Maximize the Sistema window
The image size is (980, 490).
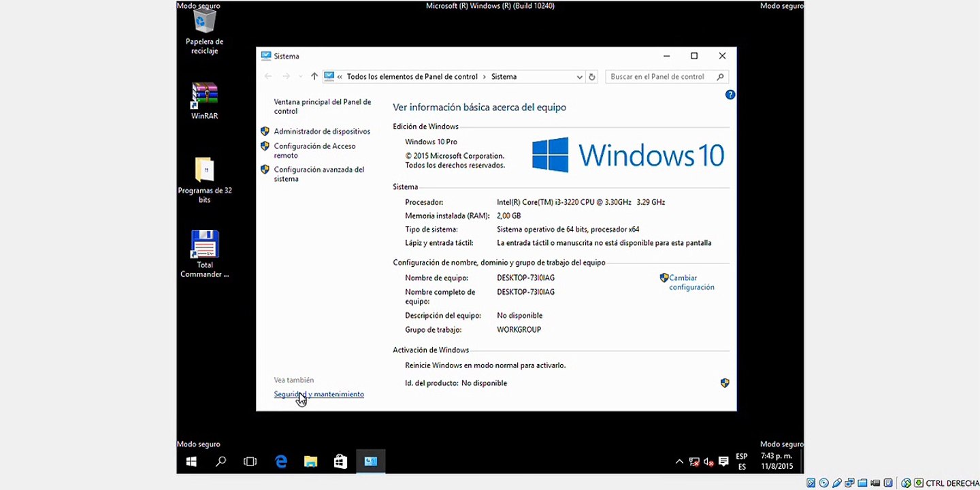click(x=694, y=56)
